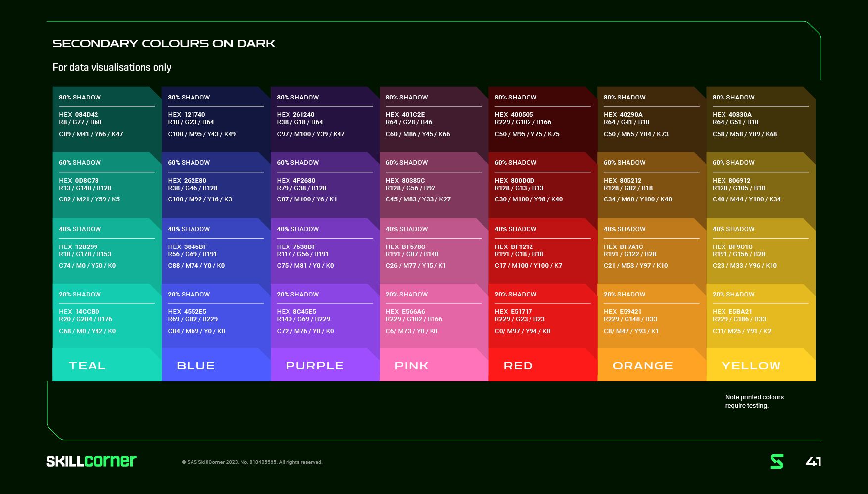Screen dimensions: 868x494
Task: Click the HEX 401C2E pink swatch
Action: pos(434,119)
